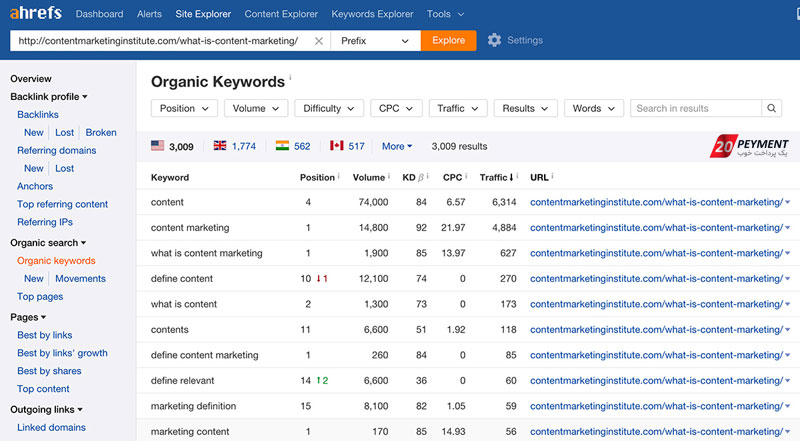The height and width of the screenshot is (441, 800).
Task: Expand the More countries dropdown
Action: pyautogui.click(x=397, y=146)
